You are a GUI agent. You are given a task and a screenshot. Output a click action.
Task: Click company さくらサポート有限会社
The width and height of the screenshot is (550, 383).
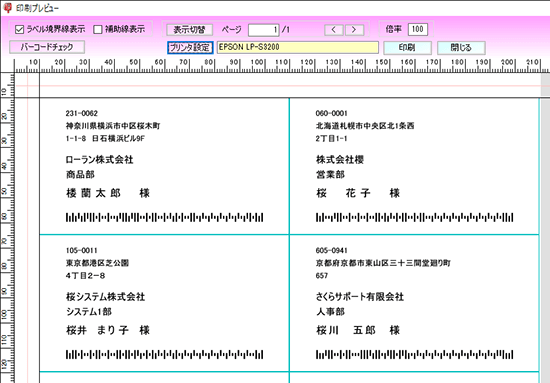pos(360,297)
